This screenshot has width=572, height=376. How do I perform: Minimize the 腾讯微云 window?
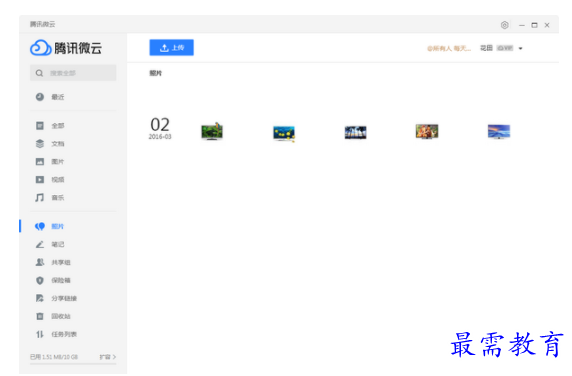coord(522,25)
